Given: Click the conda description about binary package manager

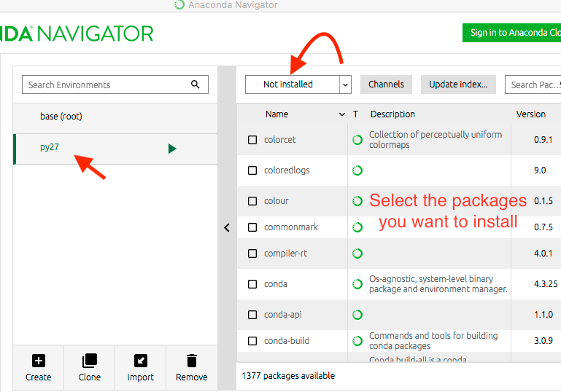Looking at the screenshot, I should [438, 284].
